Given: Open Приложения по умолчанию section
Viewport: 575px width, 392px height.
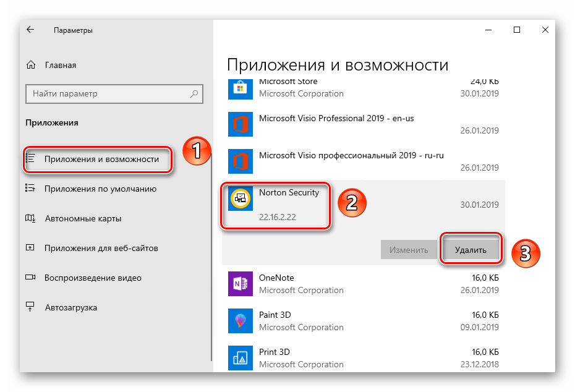Looking at the screenshot, I should pyautogui.click(x=100, y=189).
